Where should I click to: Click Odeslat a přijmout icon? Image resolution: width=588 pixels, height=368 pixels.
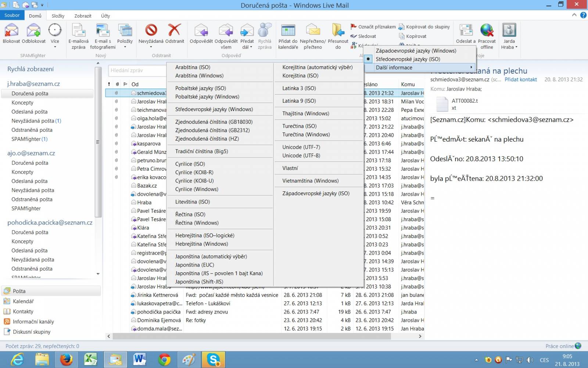pos(466,30)
